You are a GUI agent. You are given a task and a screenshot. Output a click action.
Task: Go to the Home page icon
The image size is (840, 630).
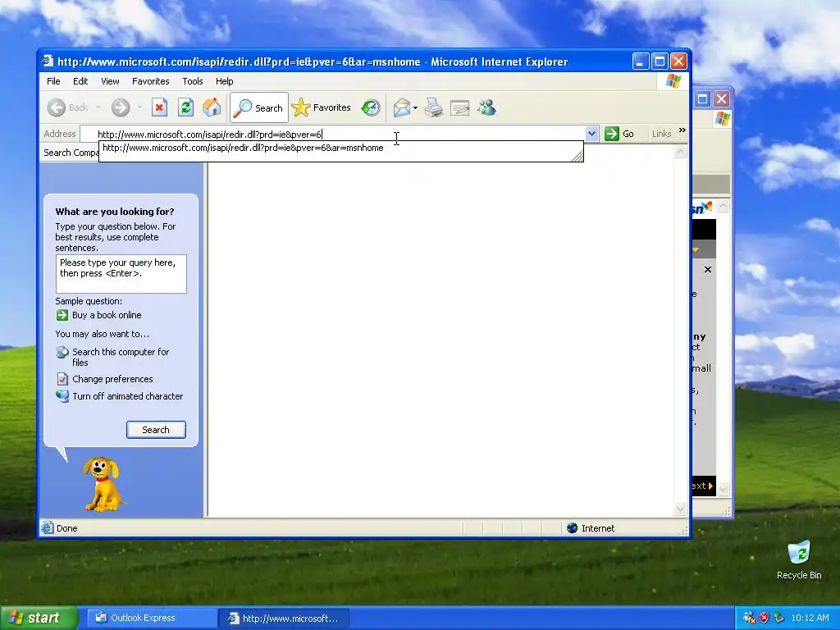(x=212, y=107)
